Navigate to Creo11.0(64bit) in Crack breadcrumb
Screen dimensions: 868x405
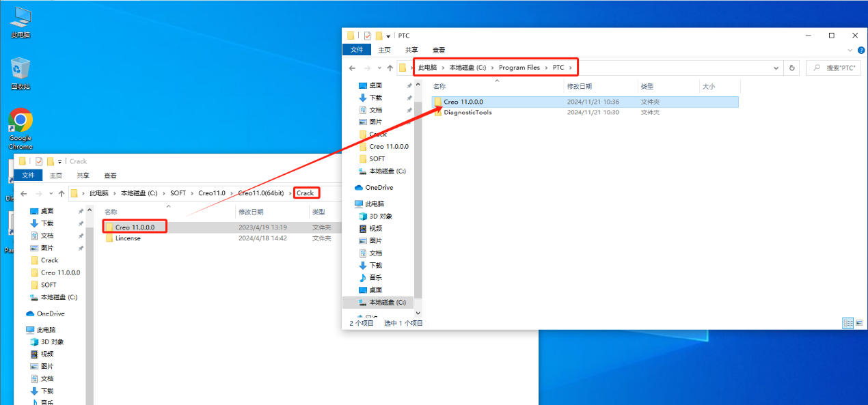tap(260, 193)
